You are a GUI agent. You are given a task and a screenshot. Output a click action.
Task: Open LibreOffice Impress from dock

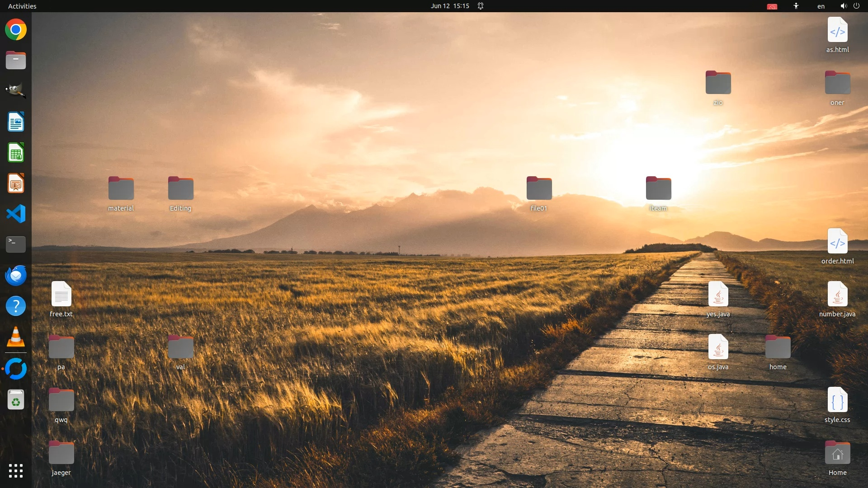[16, 183]
